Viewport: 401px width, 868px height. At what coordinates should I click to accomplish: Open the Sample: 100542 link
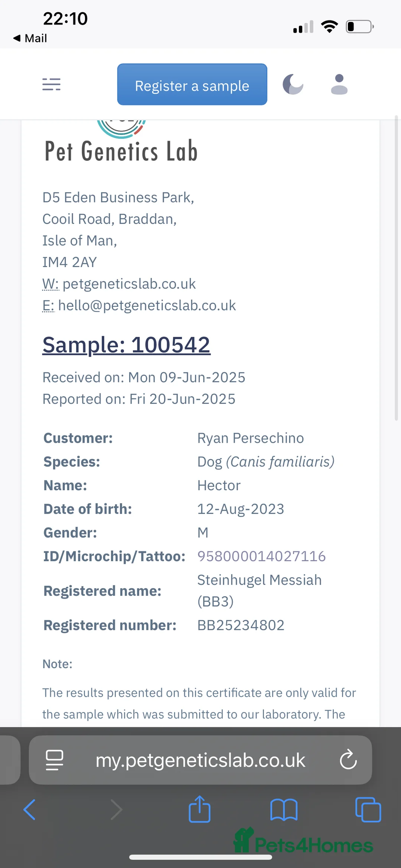pos(127,345)
